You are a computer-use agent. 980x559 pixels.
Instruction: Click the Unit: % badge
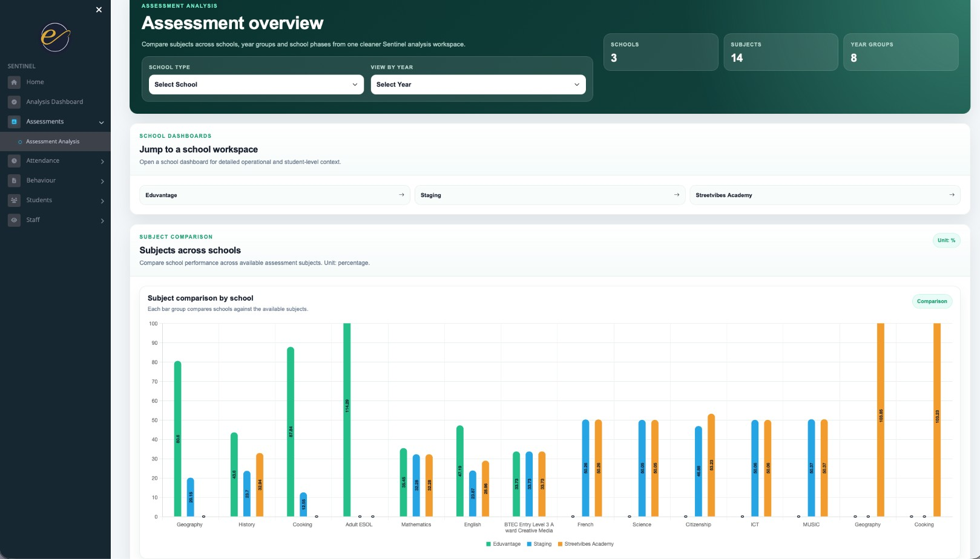[x=946, y=240]
